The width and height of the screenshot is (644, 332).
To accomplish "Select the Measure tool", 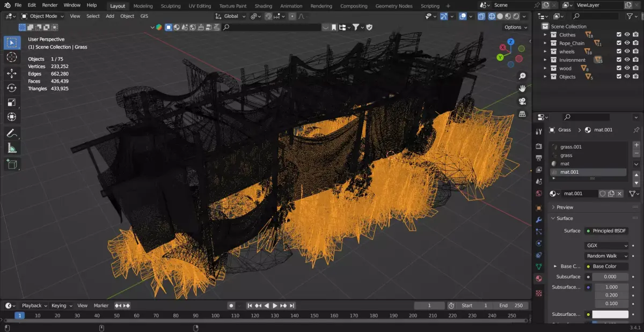I will pos(12,148).
